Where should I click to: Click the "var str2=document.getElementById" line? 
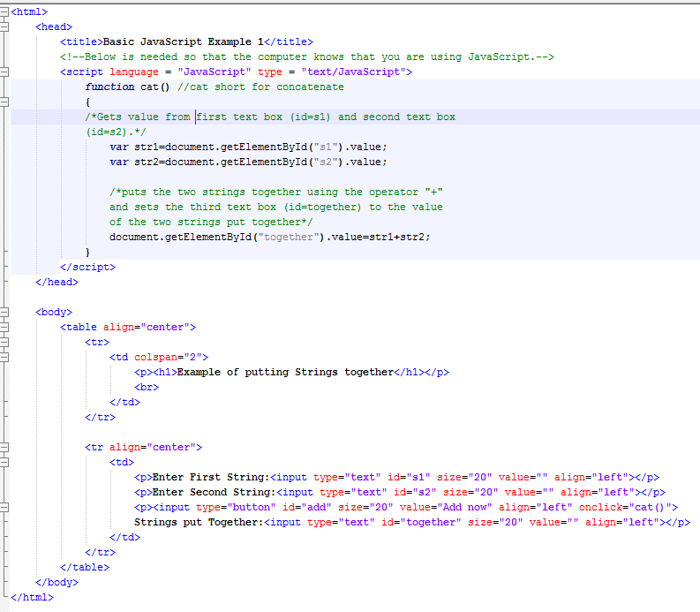click(248, 162)
